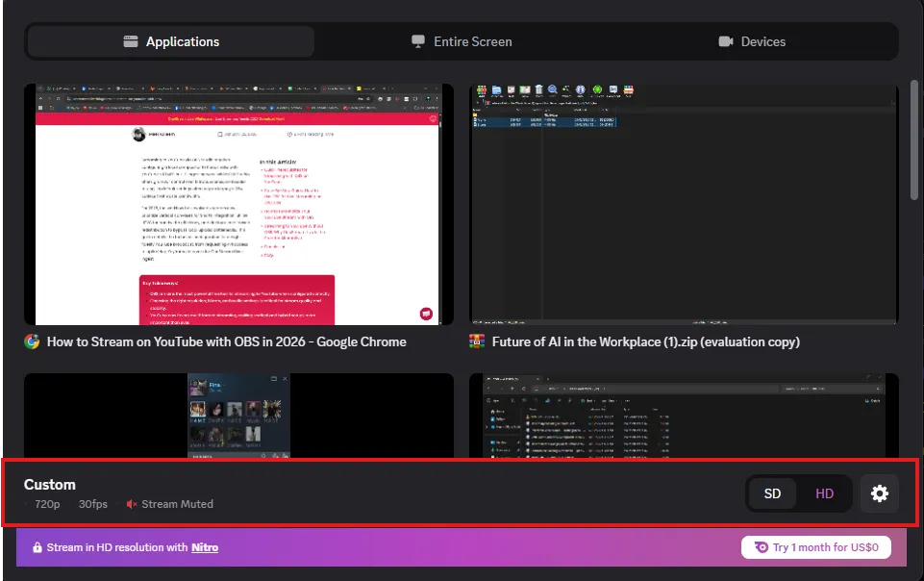Click the monitor icon on Entire Screen tab

point(418,41)
